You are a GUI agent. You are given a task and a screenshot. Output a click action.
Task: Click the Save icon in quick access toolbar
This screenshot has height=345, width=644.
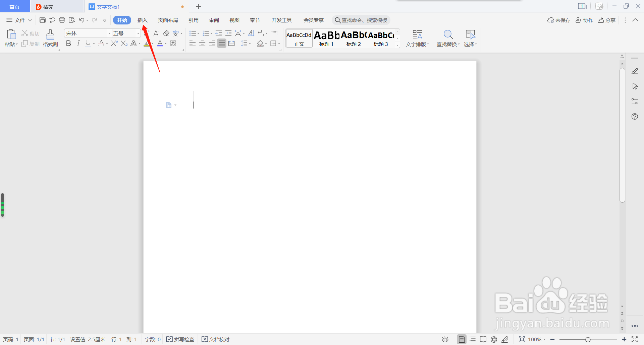pyautogui.click(x=42, y=20)
